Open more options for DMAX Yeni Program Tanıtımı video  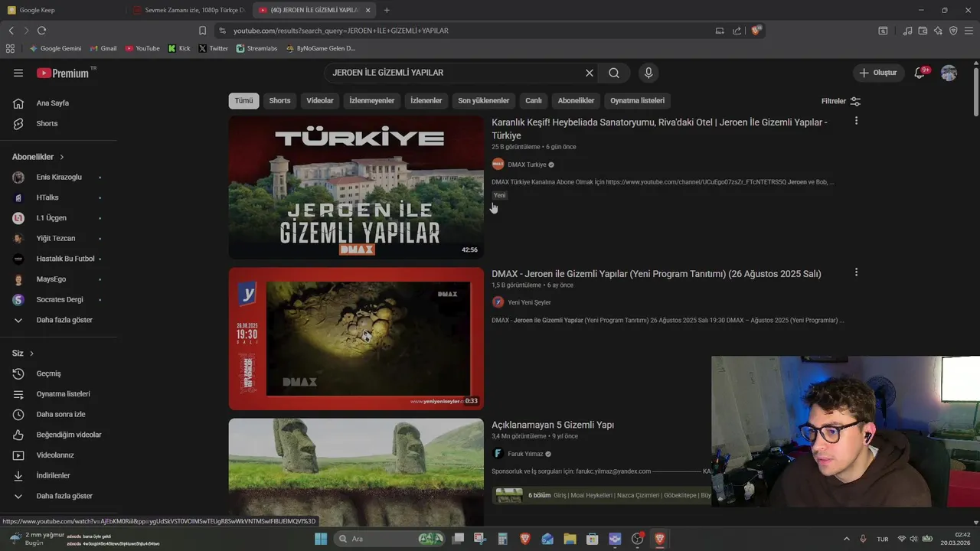click(x=856, y=272)
